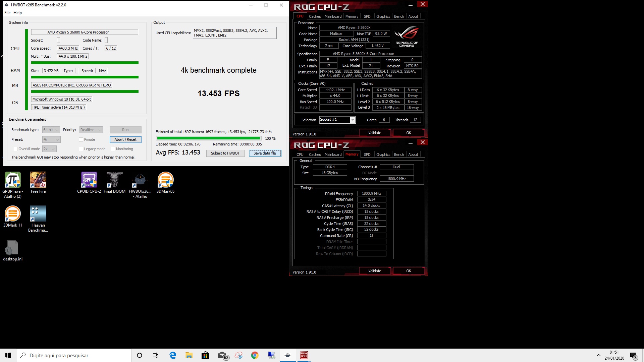Open the monitor utility taskbar icon left of HWBOT

coord(271,355)
